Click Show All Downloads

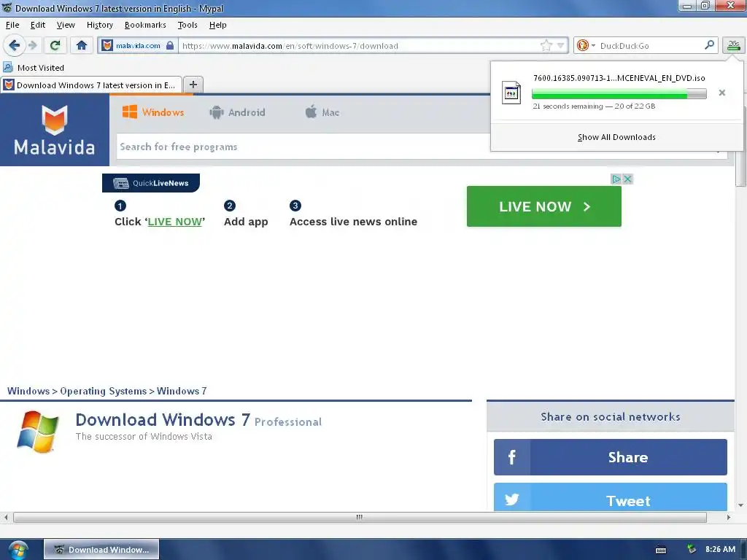616,137
